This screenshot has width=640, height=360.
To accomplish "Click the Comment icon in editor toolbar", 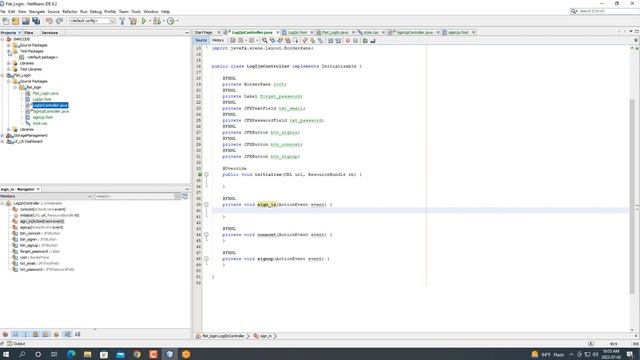I will point(365,40).
